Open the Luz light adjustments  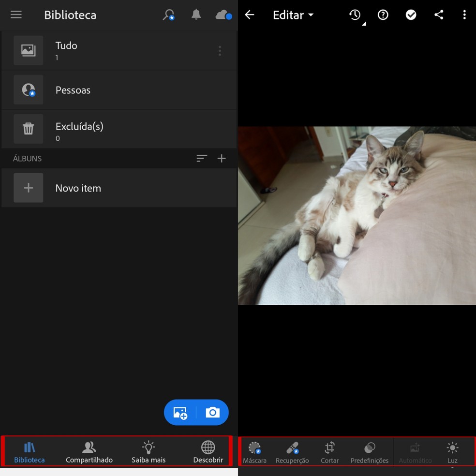452,452
